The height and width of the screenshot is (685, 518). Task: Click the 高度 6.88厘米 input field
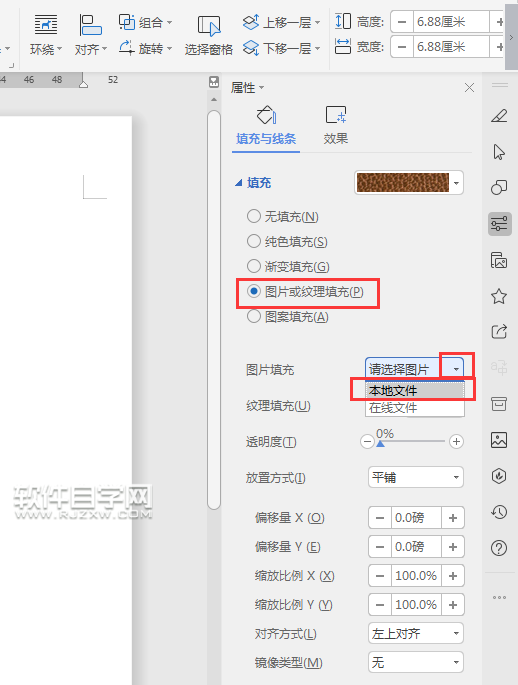(x=451, y=22)
